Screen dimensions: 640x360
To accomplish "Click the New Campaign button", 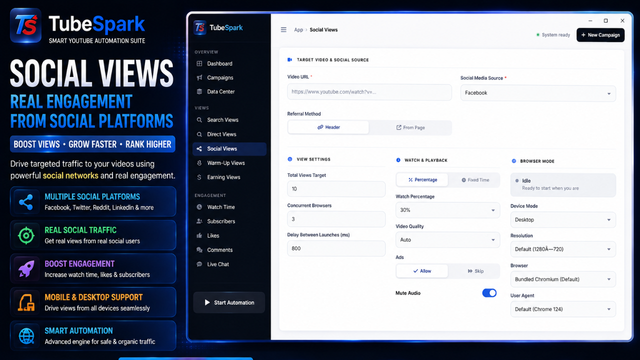I will pos(600,35).
